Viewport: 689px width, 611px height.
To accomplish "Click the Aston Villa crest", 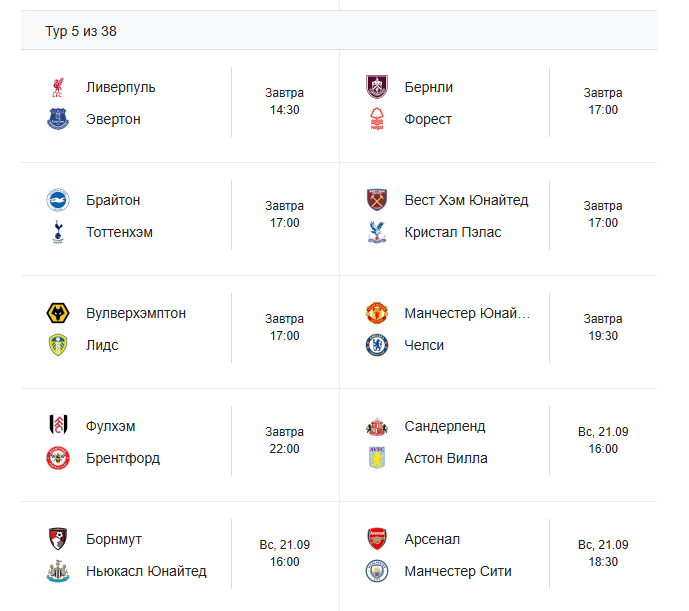I will coord(376,458).
